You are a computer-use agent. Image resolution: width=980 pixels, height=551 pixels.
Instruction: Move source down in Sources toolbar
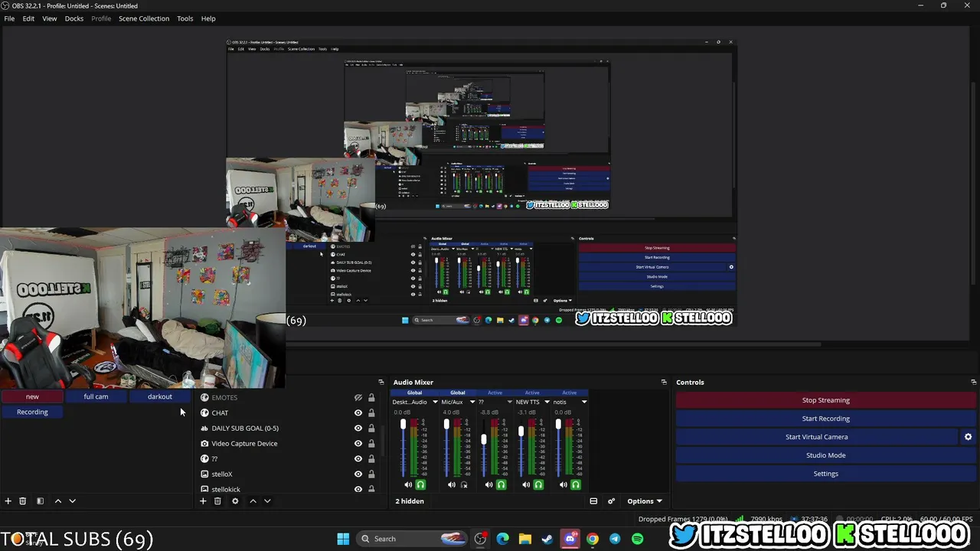pos(267,501)
